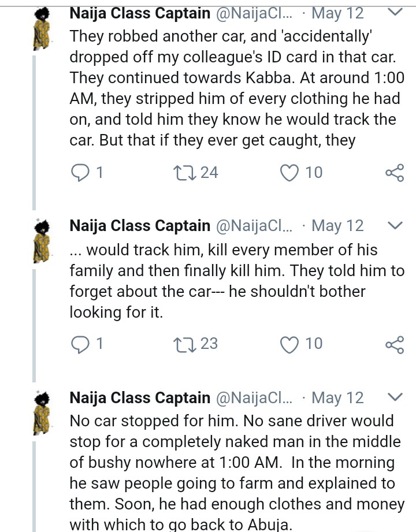
Task: Open the chevron menu on 'No car stopped' tweet
Action: 394,397
